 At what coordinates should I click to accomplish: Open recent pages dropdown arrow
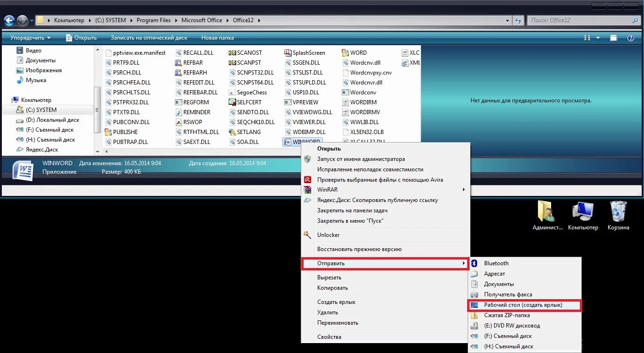pyautogui.click(x=32, y=20)
